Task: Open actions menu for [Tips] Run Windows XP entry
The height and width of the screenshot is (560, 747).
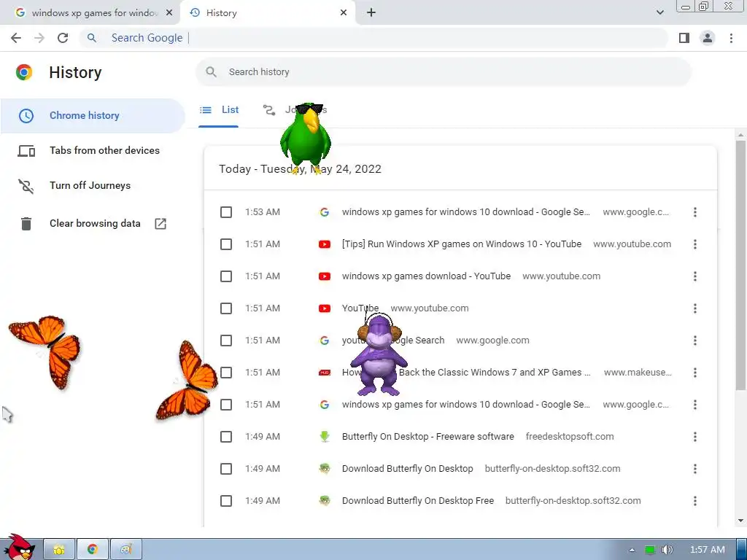Action: pos(695,244)
